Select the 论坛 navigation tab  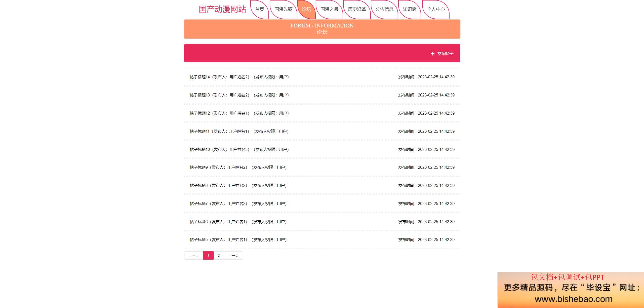point(306,9)
